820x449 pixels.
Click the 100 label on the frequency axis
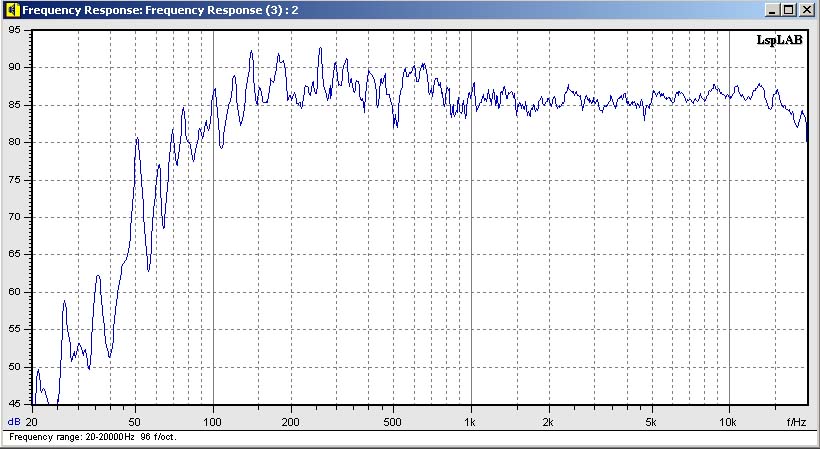[213, 422]
